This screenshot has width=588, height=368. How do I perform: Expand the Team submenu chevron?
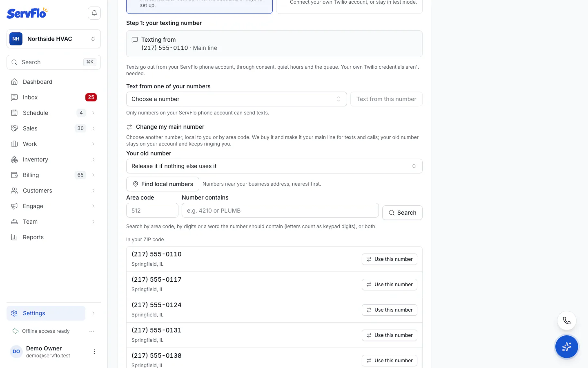coord(94,222)
